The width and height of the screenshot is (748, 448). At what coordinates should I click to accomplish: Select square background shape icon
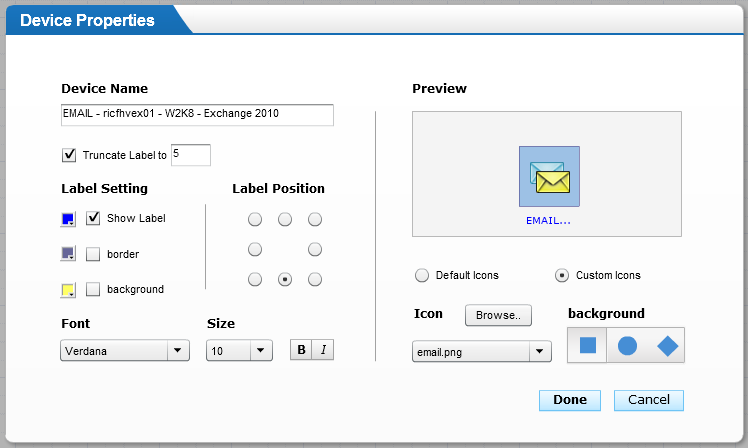[x=587, y=345]
